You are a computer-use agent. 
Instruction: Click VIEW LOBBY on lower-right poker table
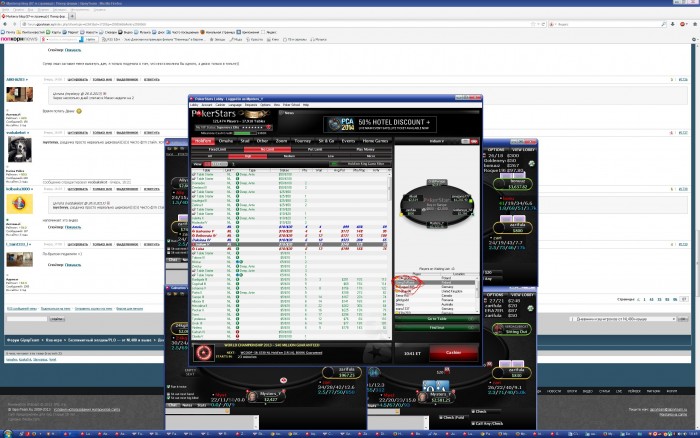point(522,295)
